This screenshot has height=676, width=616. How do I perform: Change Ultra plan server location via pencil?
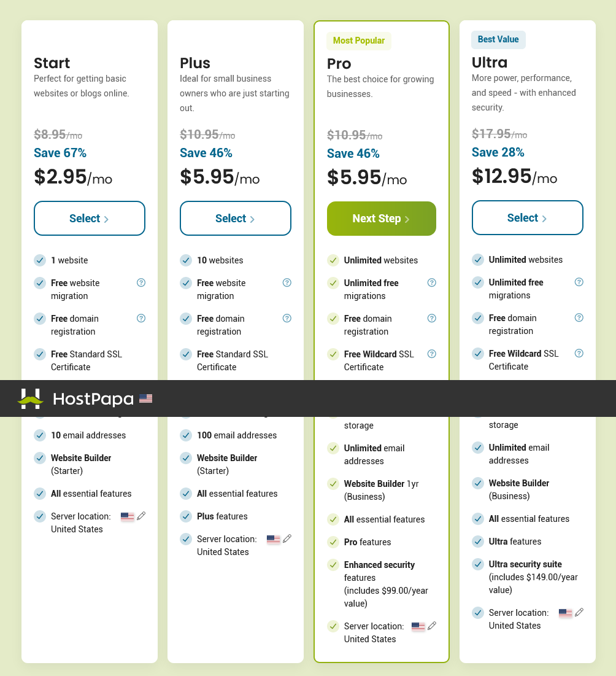tap(579, 612)
